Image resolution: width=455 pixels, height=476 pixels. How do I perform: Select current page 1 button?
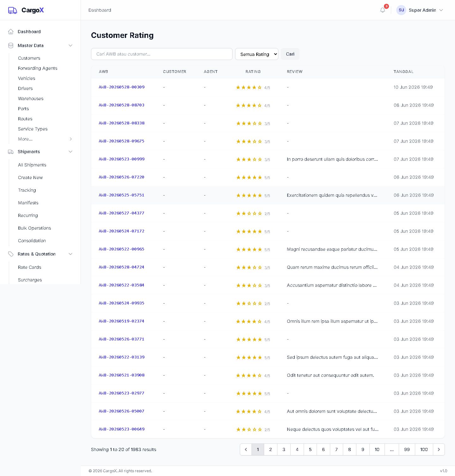coord(258,449)
